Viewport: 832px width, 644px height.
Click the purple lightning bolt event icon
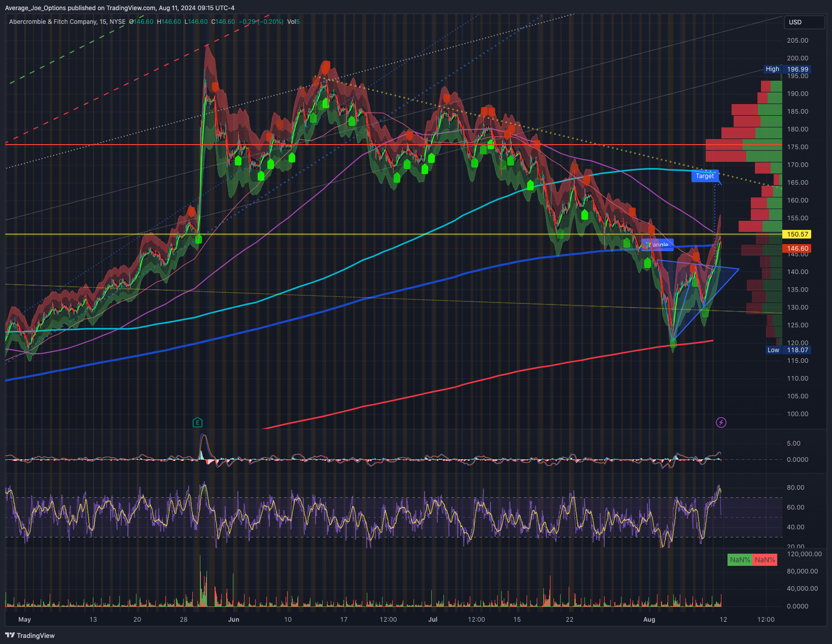point(721,422)
